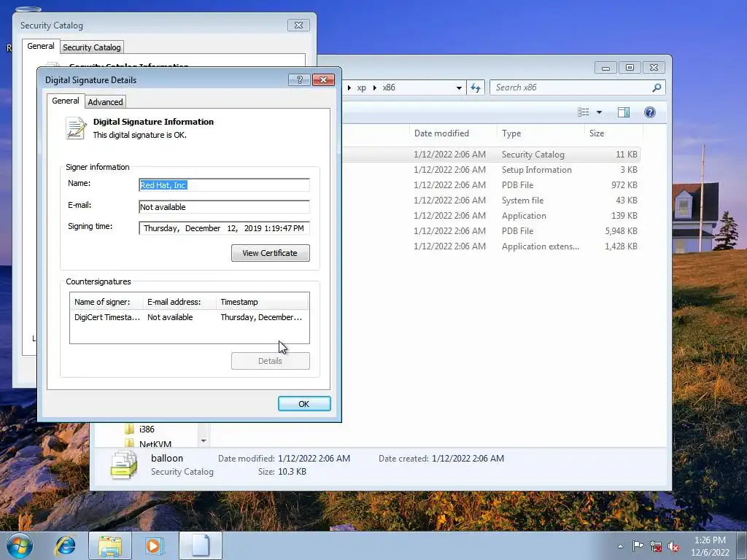Click the search magnifier icon
Image resolution: width=747 pixels, height=560 pixels.
(x=657, y=87)
